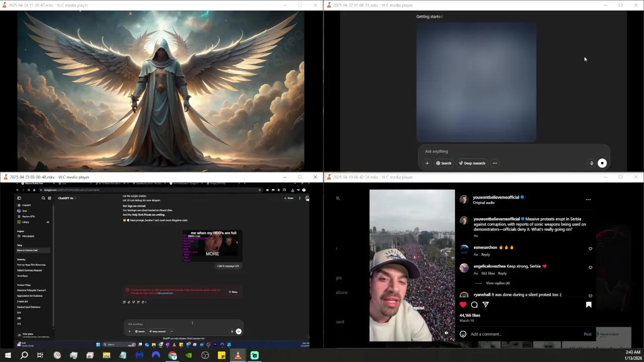Open Sora in the ChatGPT sidebar

click(24, 211)
